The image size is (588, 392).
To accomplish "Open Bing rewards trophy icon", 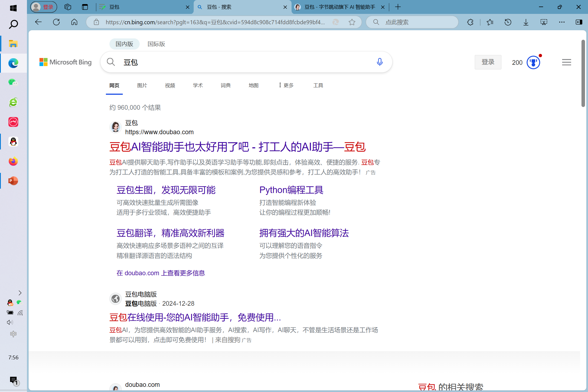I will point(533,62).
